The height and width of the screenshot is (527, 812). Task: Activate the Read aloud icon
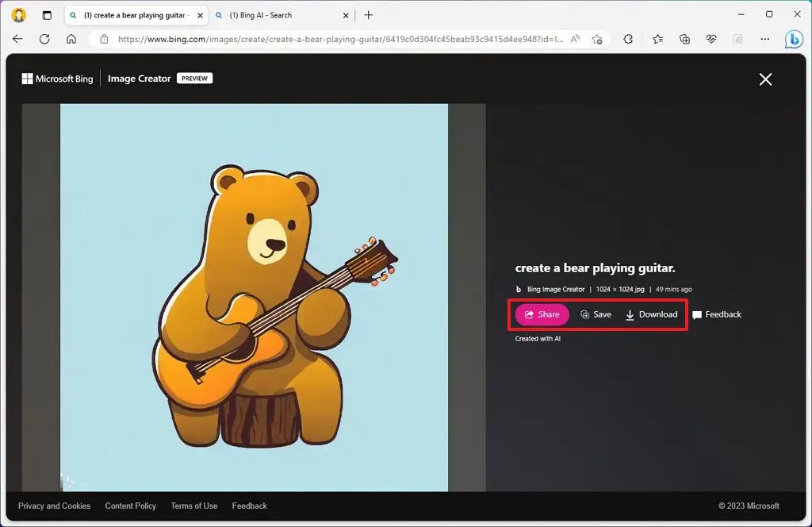click(x=575, y=39)
